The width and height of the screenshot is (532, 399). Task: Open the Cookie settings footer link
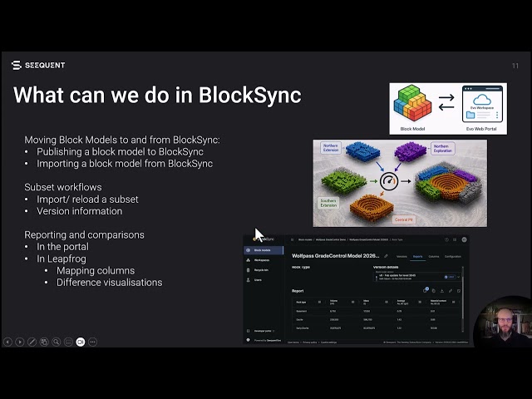[x=329, y=342]
